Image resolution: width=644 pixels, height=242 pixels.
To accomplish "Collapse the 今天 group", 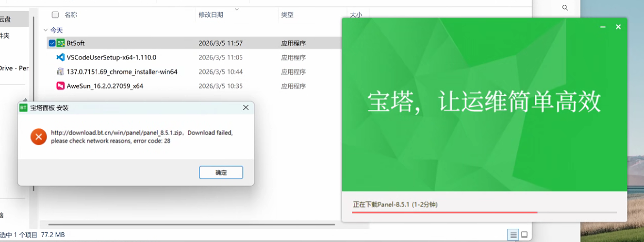I will coord(46,30).
